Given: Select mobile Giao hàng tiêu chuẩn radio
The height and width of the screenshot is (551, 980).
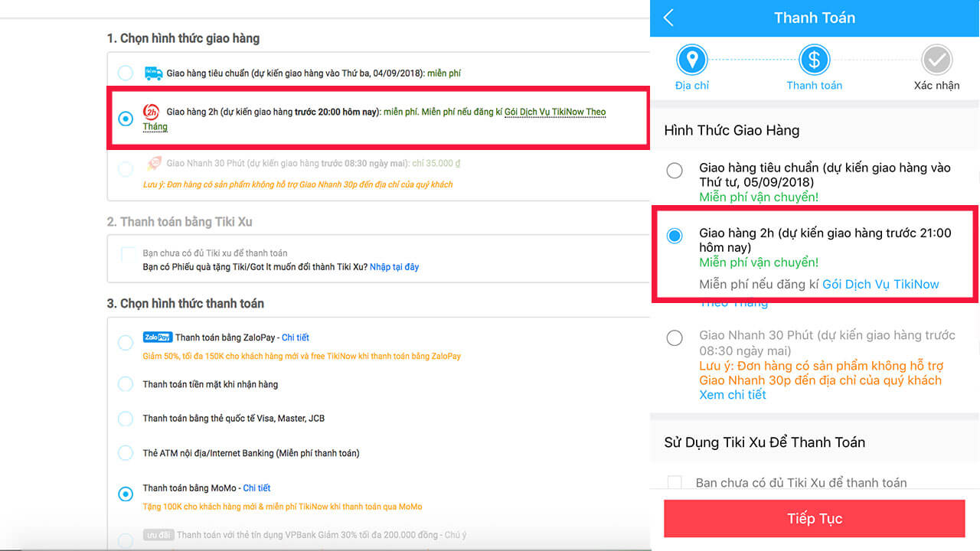Looking at the screenshot, I should coord(675,171).
